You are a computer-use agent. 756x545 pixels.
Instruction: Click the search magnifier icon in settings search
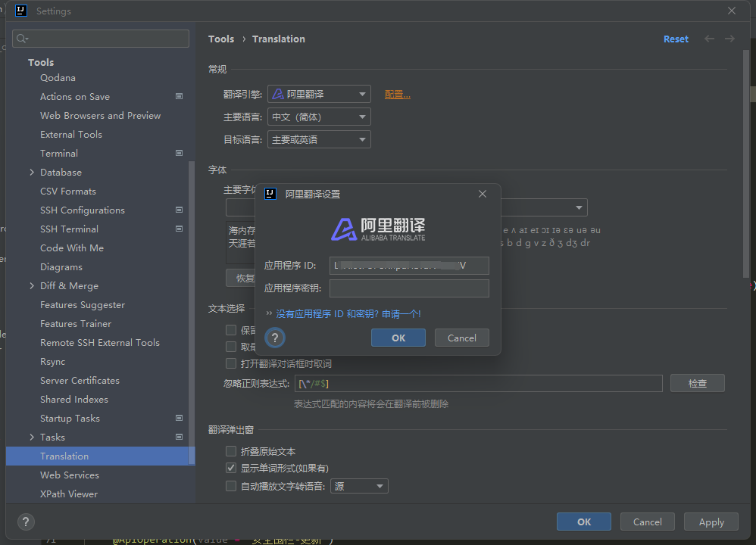click(22, 39)
